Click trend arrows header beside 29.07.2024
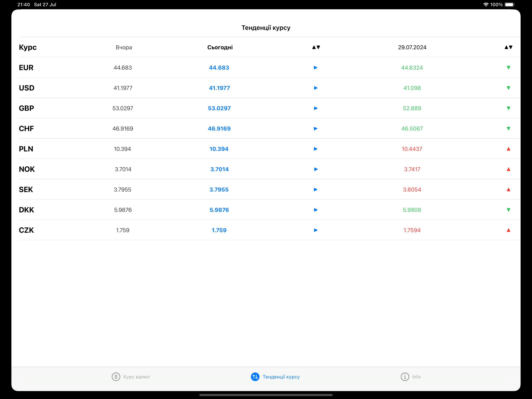 (x=508, y=47)
